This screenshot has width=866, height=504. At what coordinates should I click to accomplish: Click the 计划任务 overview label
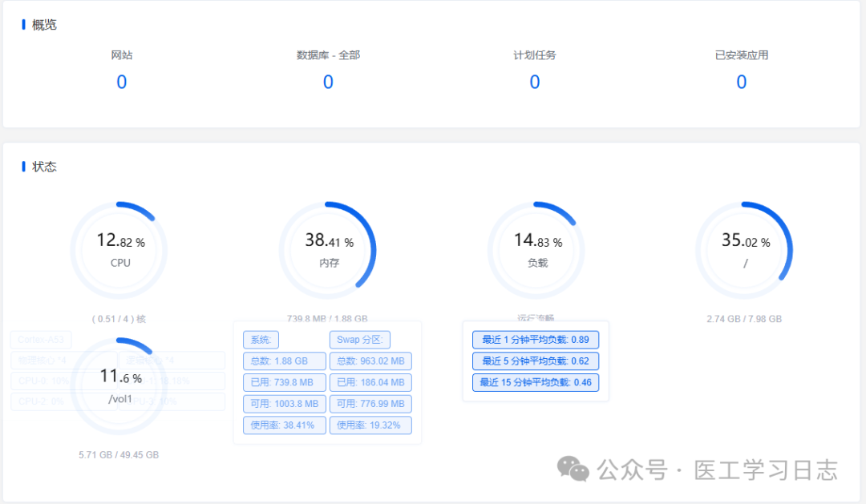tap(535, 55)
